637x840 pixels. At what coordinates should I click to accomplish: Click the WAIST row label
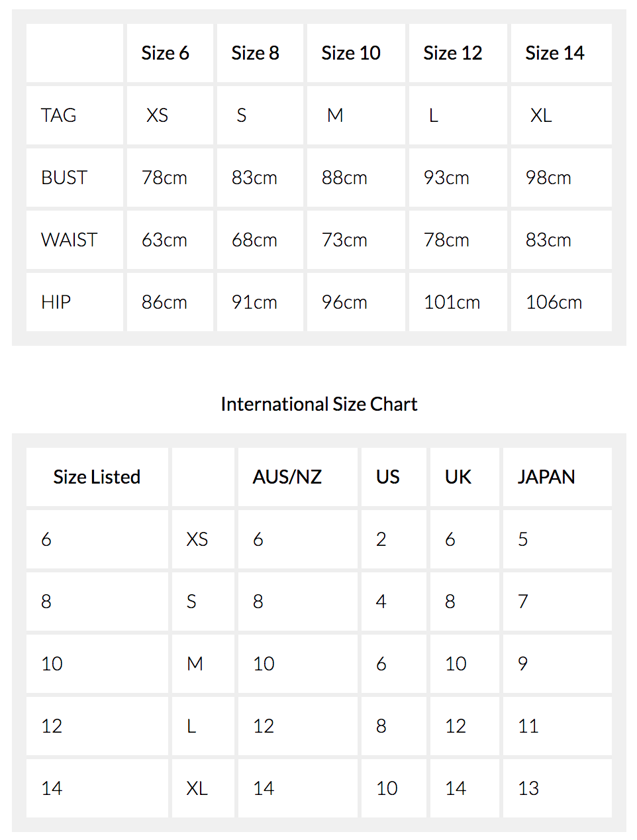pyautogui.click(x=70, y=240)
